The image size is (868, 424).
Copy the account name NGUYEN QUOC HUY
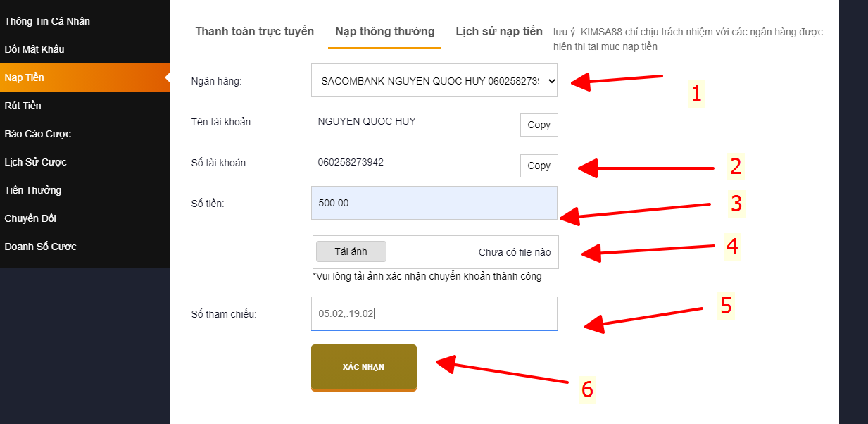point(539,125)
